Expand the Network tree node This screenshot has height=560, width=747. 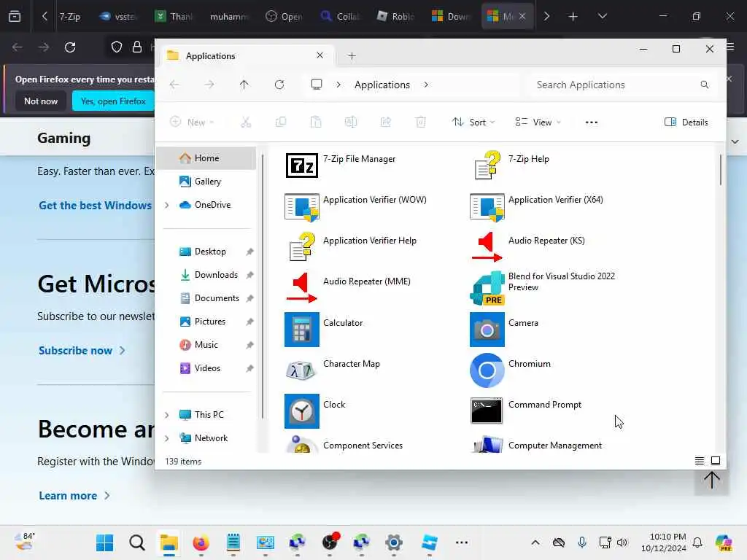[167, 438]
